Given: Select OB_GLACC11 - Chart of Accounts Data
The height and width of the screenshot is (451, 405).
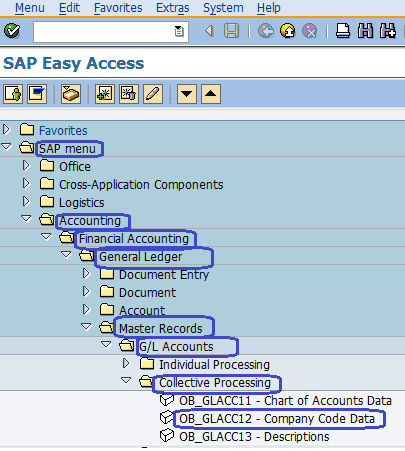Looking at the screenshot, I should [x=285, y=401].
